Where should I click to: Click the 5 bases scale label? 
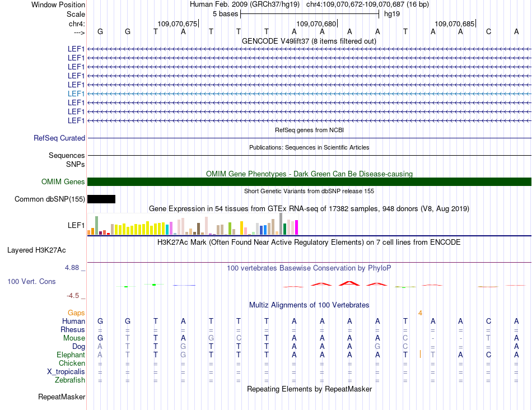click(x=225, y=14)
